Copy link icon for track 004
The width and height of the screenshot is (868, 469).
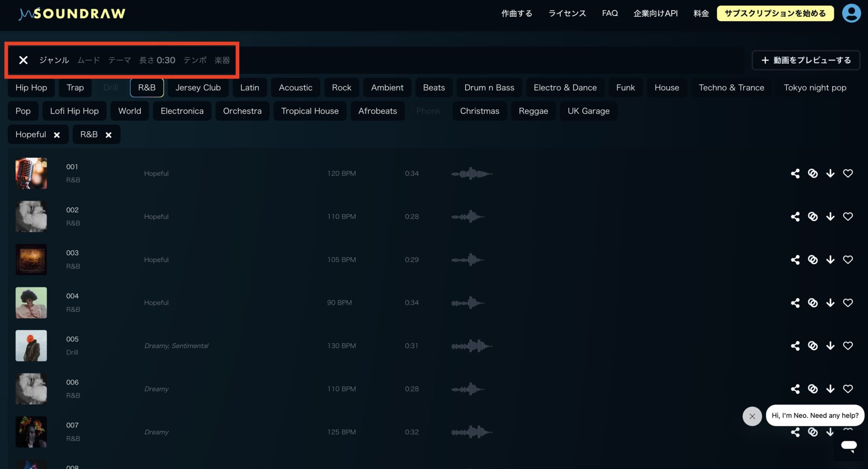[812, 303]
